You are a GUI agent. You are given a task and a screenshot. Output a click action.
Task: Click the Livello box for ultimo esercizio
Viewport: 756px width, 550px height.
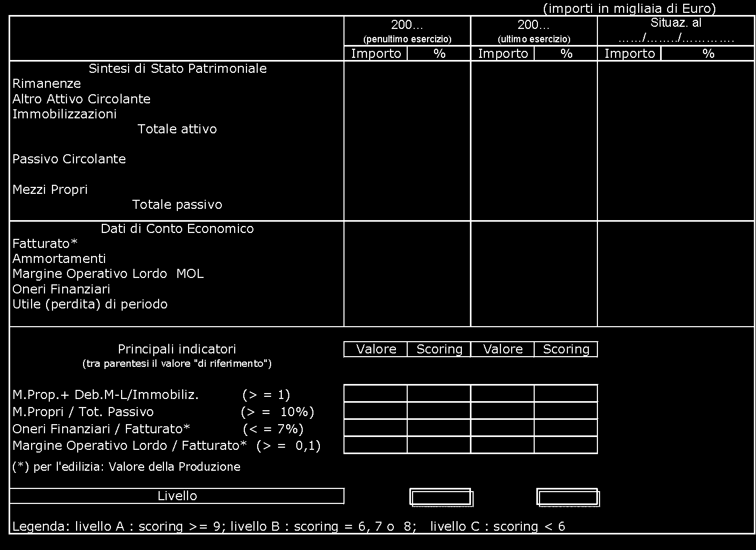(x=568, y=498)
